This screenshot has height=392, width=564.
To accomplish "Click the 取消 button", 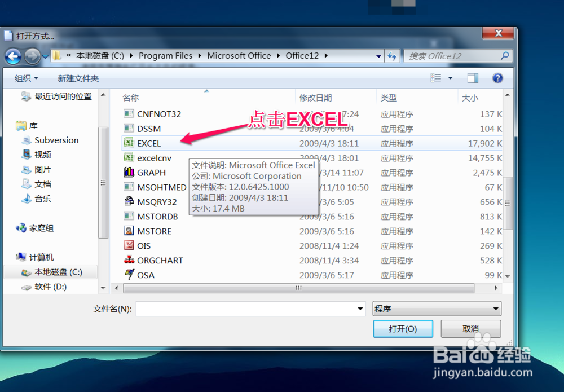I will (471, 329).
